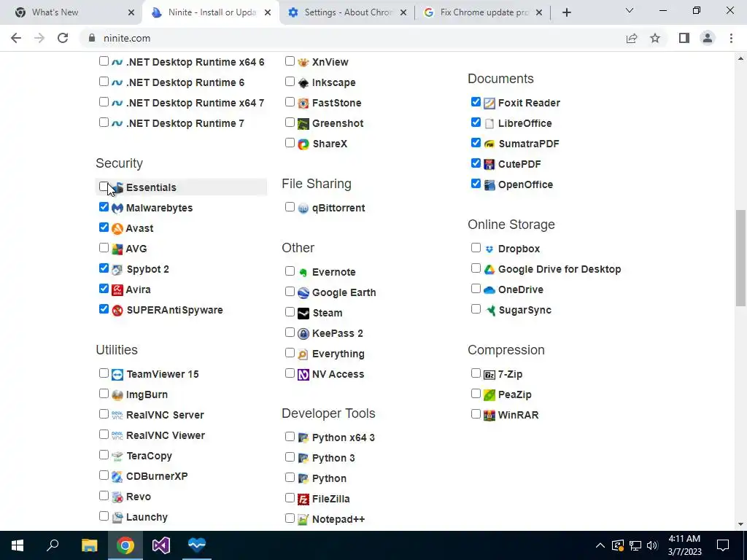Click the WinRAR icon
Screen dimensions: 747x560
click(489, 415)
